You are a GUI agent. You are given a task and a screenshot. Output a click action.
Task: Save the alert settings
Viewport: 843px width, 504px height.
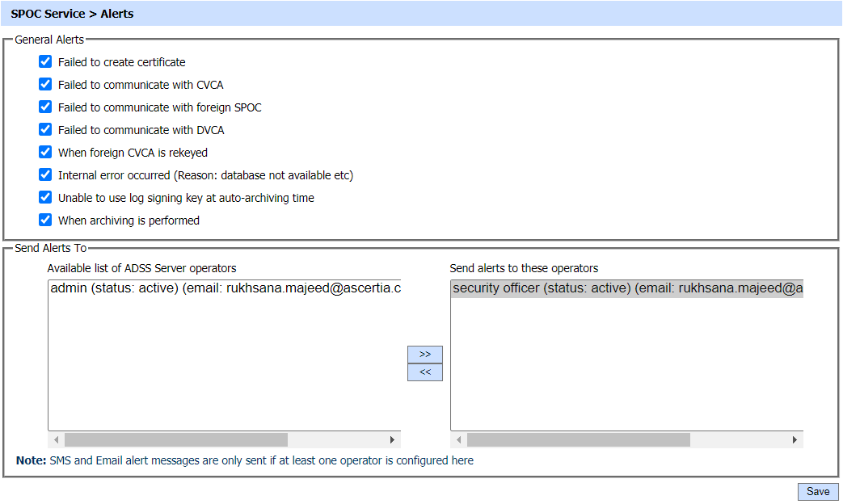(x=818, y=492)
